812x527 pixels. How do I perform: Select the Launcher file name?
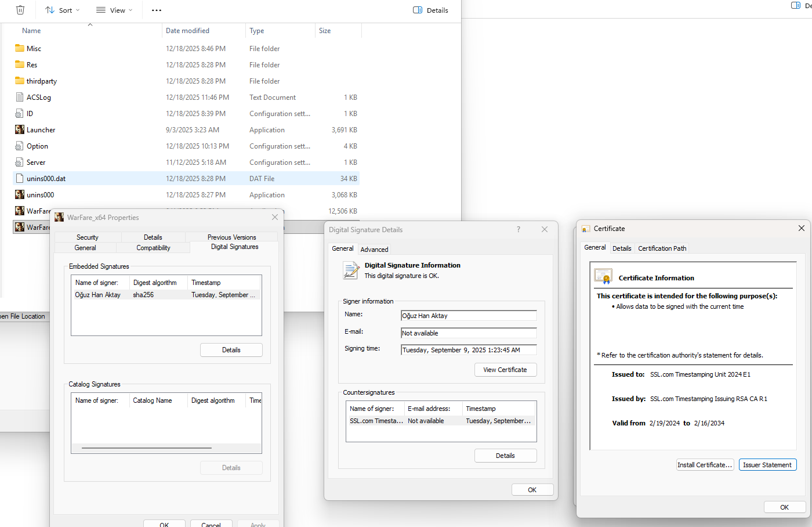(41, 130)
